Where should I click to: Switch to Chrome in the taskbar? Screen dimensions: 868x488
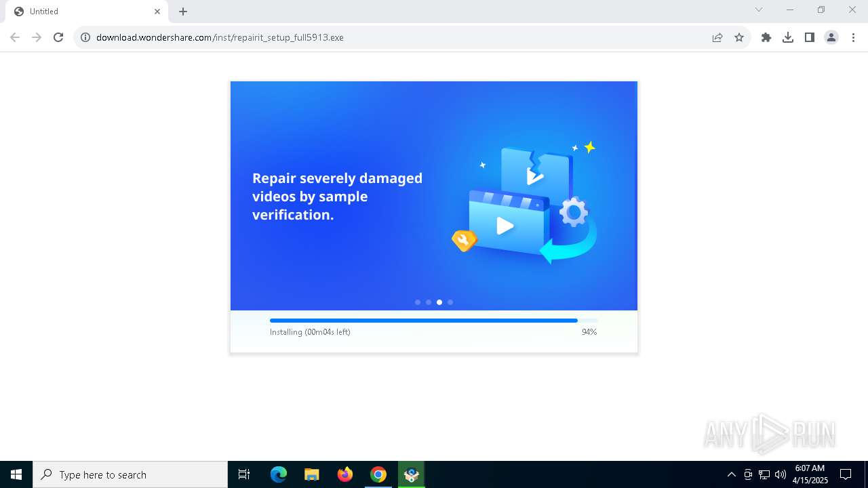[x=378, y=474]
